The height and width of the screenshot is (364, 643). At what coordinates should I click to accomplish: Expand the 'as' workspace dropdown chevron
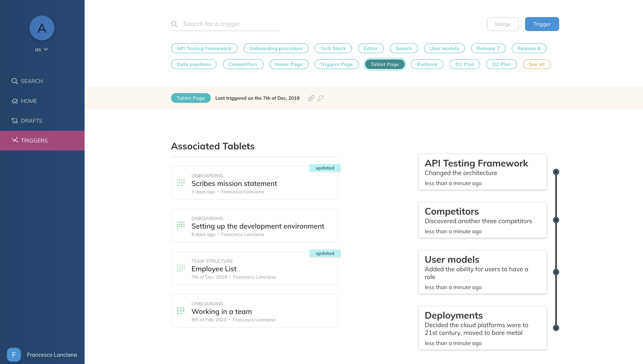[x=46, y=49]
